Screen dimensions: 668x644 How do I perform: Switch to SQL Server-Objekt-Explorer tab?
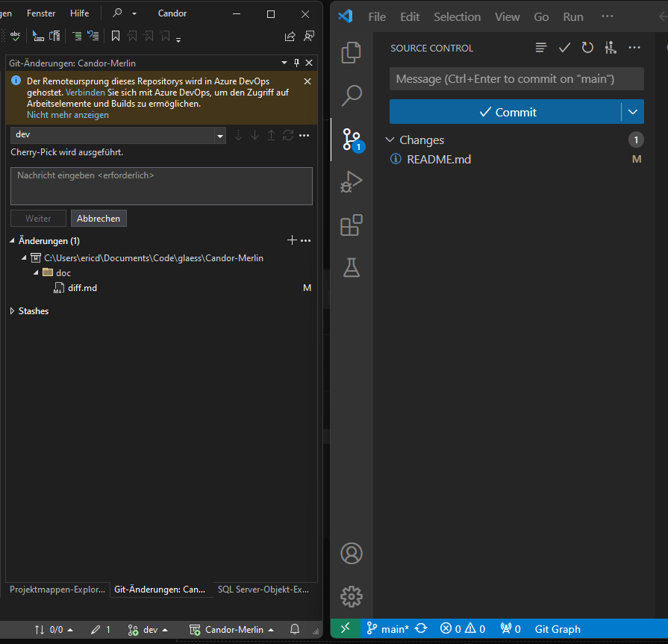[263, 590]
